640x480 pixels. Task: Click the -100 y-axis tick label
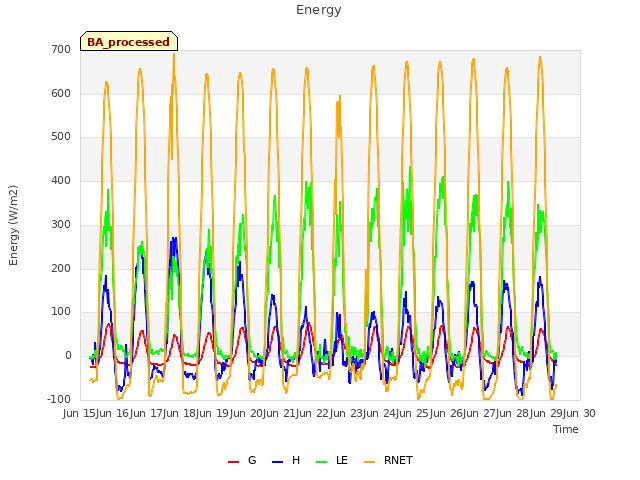point(59,399)
